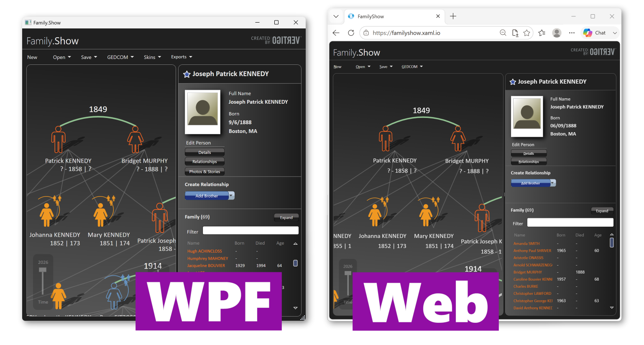Select Patrick Joseph K figure in Web window
Screen dimensions: 644x345
coord(482,218)
